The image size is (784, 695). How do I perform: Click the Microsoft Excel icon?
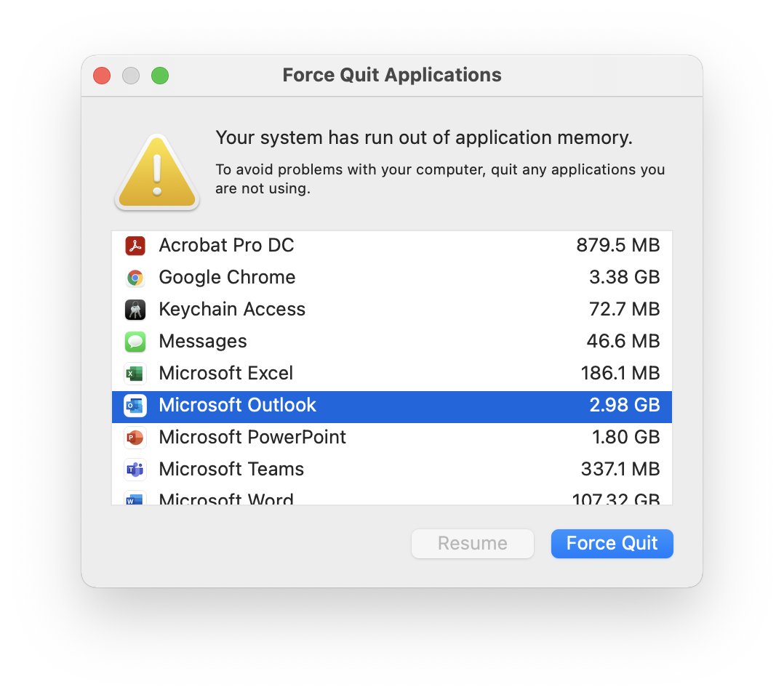[135, 374]
